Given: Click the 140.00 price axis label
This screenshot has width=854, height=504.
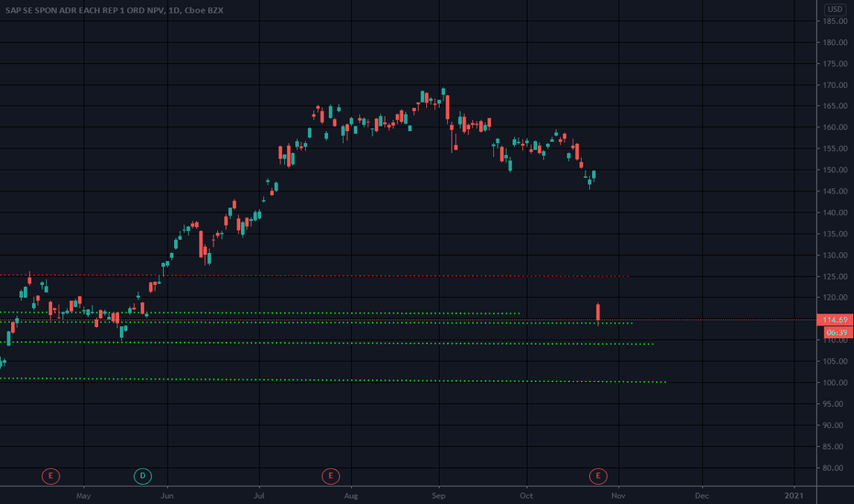Looking at the screenshot, I should tap(835, 213).
